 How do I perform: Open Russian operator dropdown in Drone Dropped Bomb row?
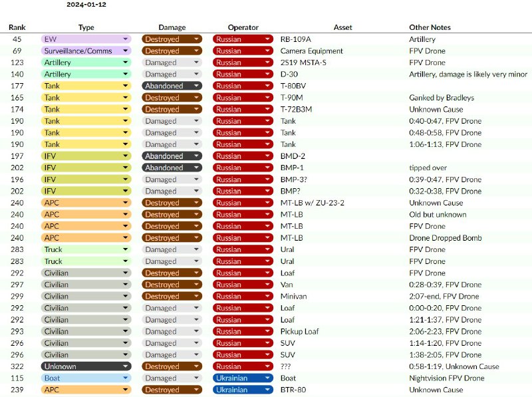pyautogui.click(x=243, y=238)
